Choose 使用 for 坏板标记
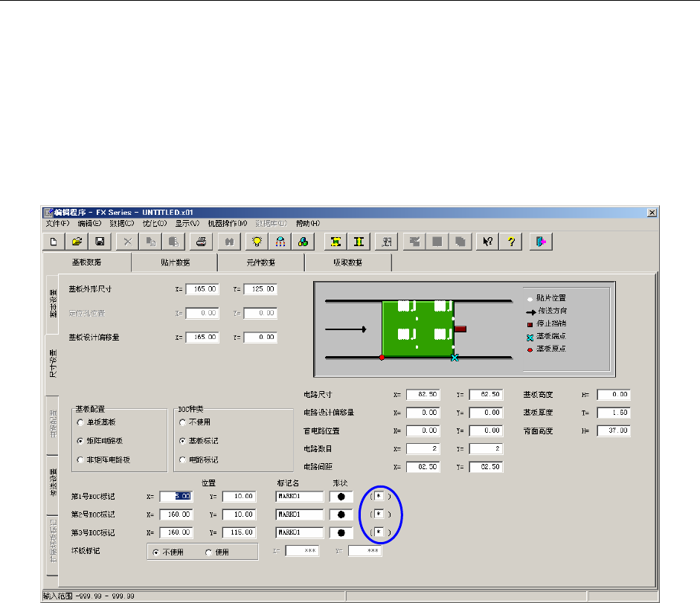This screenshot has height=603, width=700. pos(208,552)
